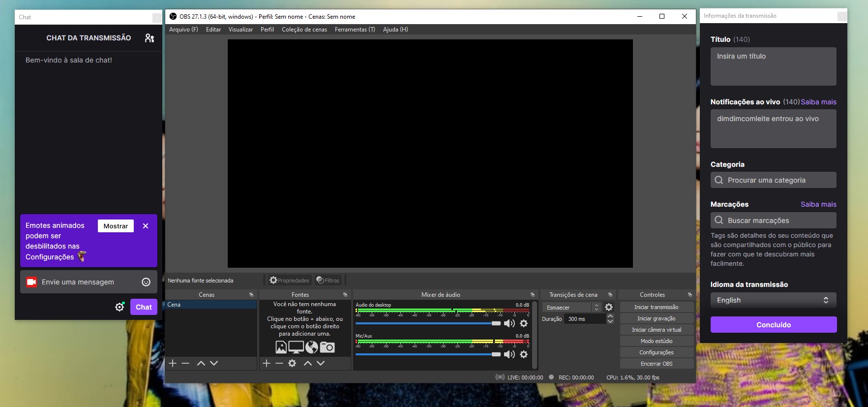Click the Mic/Aux volume slider

[x=428, y=354]
